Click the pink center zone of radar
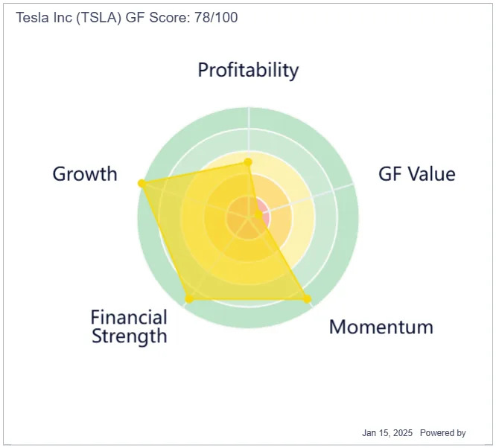 point(265,216)
